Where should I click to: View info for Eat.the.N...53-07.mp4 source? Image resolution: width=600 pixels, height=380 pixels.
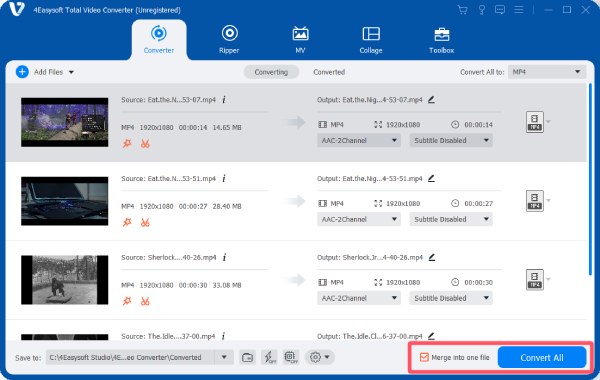click(x=224, y=99)
